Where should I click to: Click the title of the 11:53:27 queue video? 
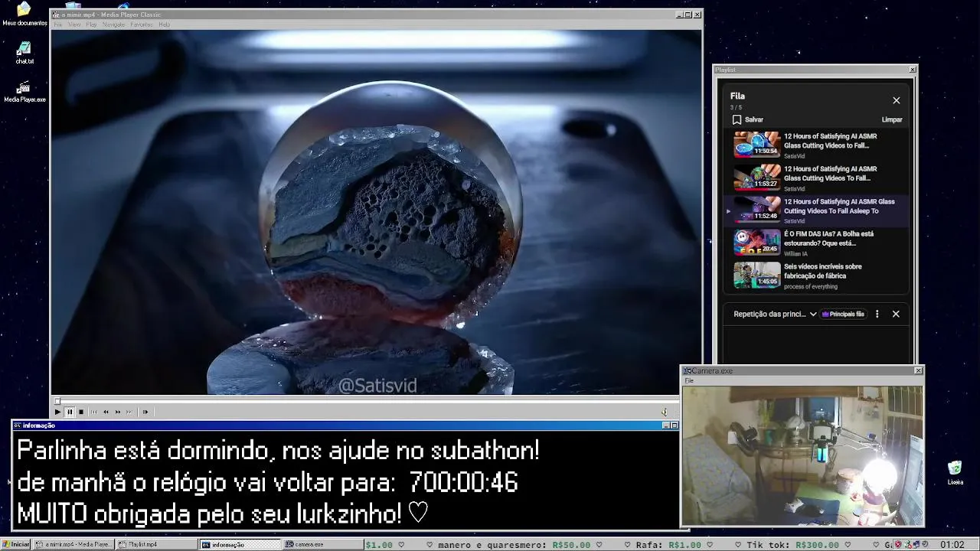click(830, 174)
